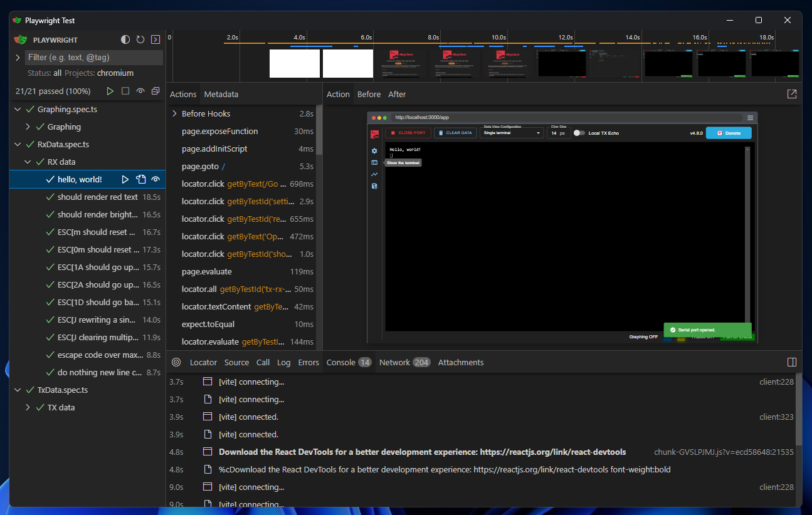Click the Reload tests icon

[140, 39]
